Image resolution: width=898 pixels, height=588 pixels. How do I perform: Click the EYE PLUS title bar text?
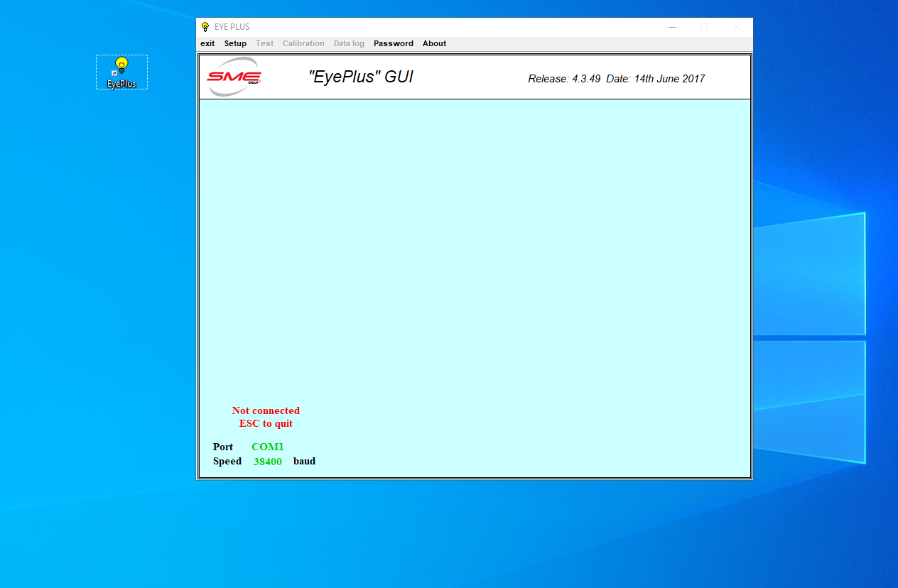click(x=231, y=26)
